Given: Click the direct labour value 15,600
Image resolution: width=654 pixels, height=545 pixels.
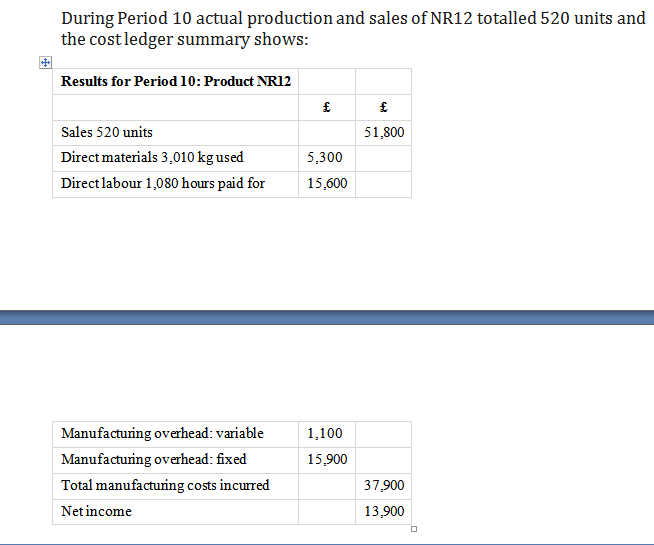Looking at the screenshot, I should pos(327,183).
